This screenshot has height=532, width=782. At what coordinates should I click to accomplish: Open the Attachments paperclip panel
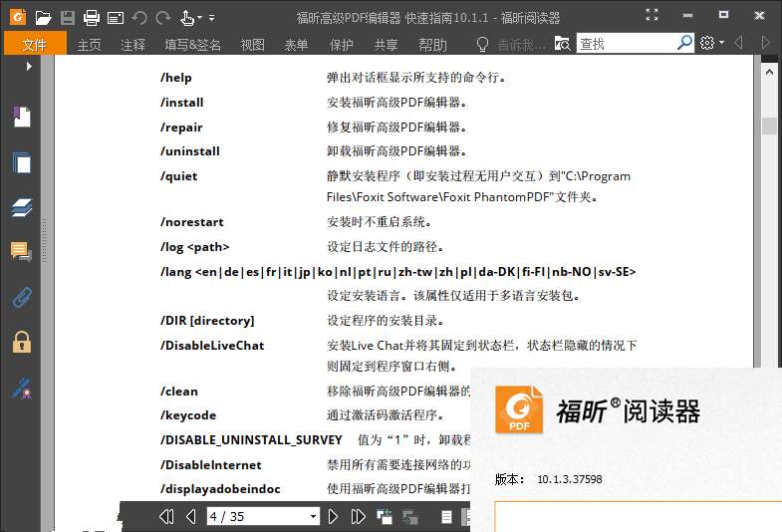coord(21,297)
